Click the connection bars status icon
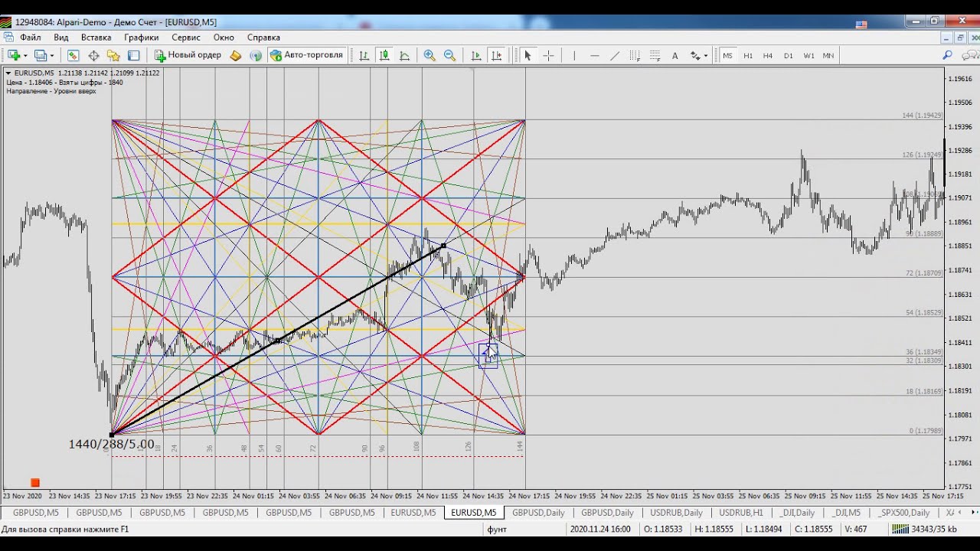The image size is (980, 551). (x=900, y=529)
